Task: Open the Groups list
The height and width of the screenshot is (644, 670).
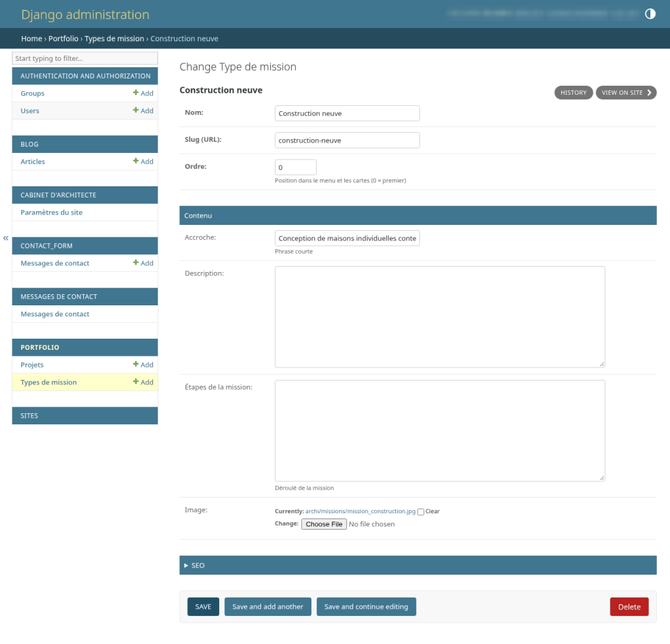Action: (x=33, y=93)
